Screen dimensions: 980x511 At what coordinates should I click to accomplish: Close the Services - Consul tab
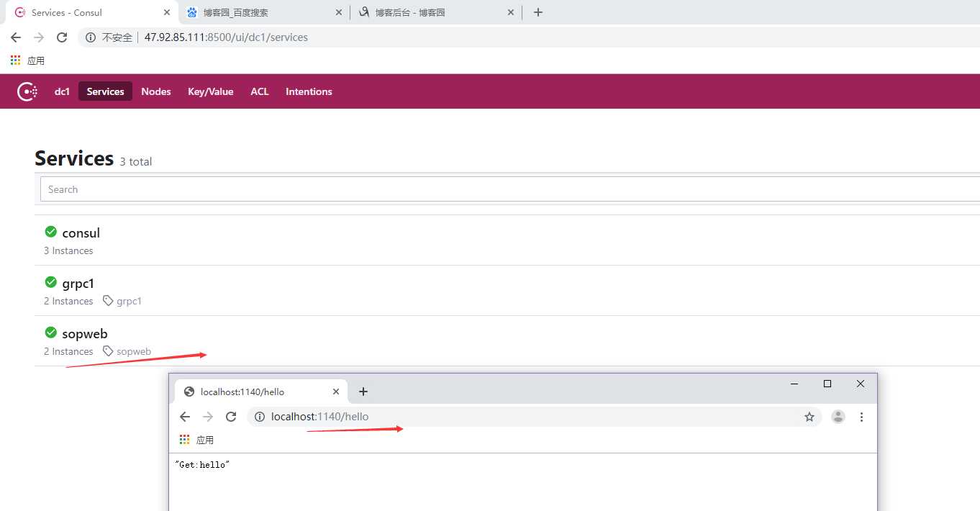click(166, 12)
